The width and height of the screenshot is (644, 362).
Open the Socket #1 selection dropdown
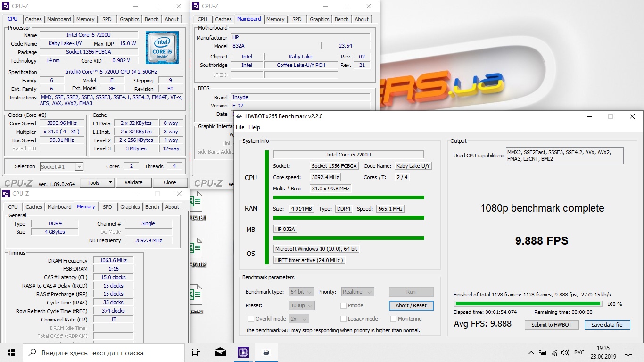point(61,167)
